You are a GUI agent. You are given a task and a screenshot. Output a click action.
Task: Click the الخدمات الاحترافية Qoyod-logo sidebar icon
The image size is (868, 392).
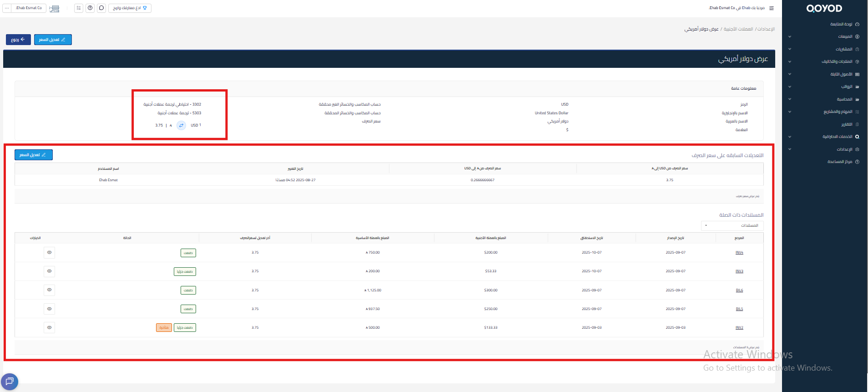click(857, 137)
